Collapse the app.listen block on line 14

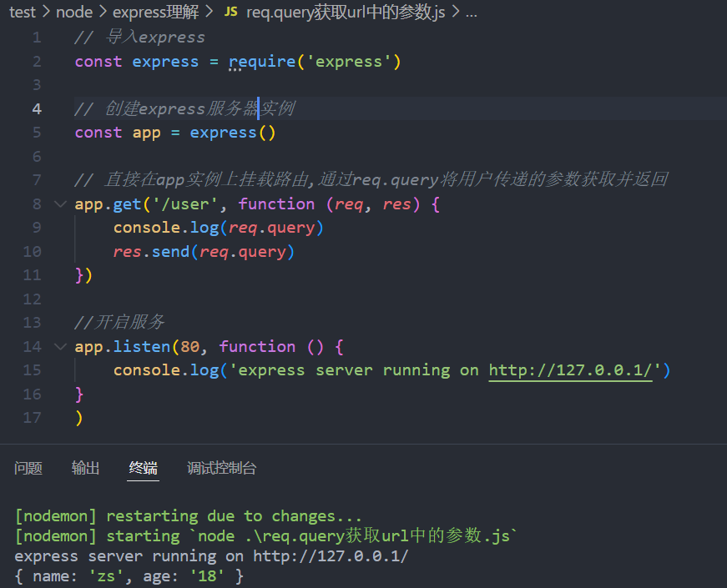coord(60,347)
